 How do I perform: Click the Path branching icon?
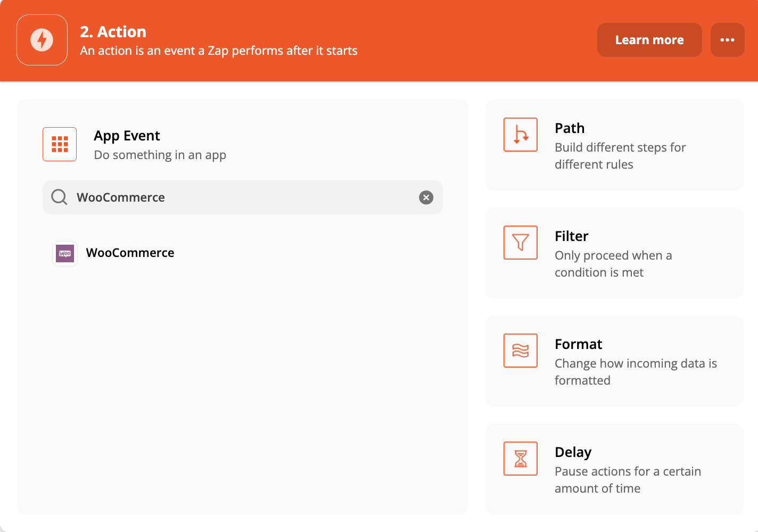520,134
